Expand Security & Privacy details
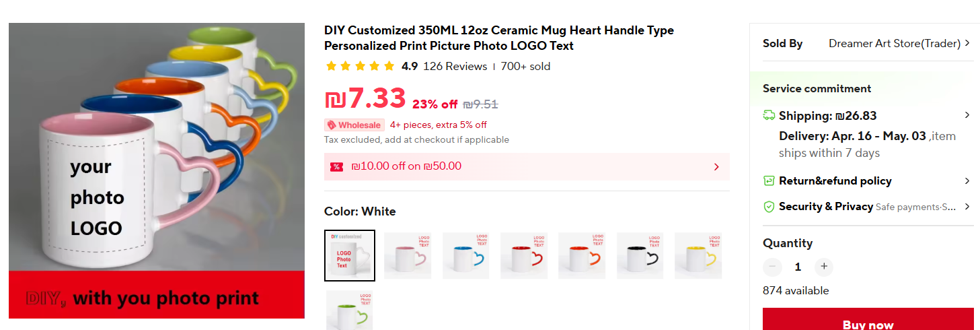This screenshot has height=330, width=980. click(967, 207)
